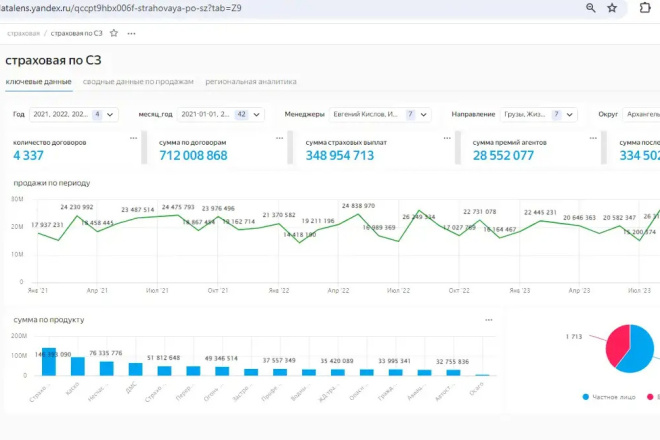This screenshot has width=660, height=440.
Task: Toggle Частное лицо legend item
Action: (x=609, y=397)
